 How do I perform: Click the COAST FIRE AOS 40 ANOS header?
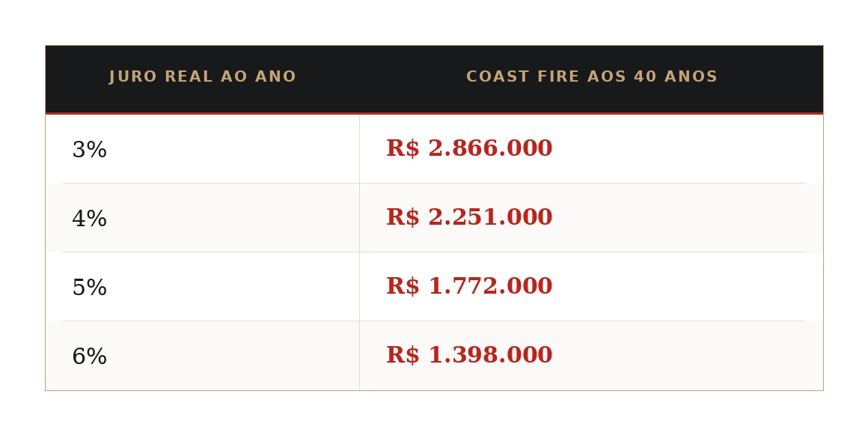[x=592, y=77]
